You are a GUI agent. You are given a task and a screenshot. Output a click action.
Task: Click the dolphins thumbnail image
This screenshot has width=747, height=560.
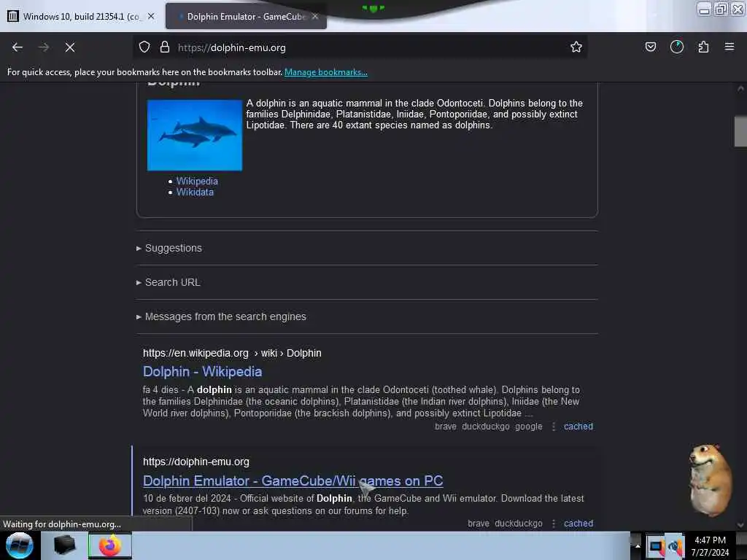194,135
